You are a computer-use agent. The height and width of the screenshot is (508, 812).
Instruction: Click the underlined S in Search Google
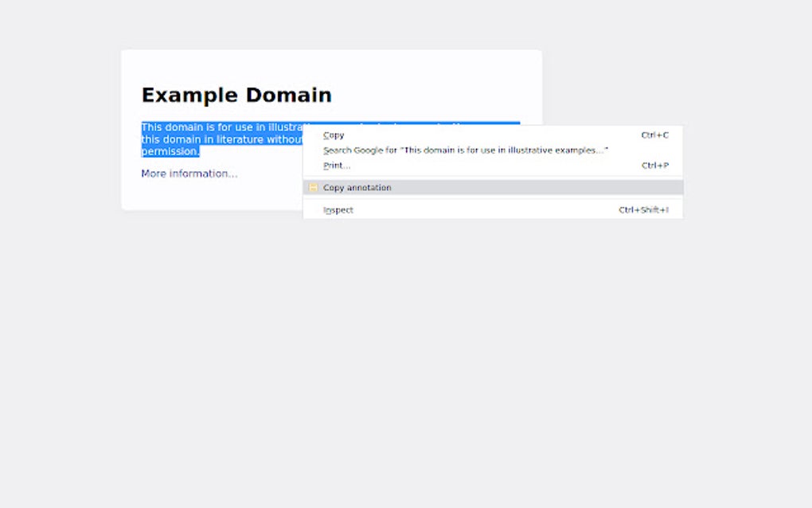click(x=326, y=150)
